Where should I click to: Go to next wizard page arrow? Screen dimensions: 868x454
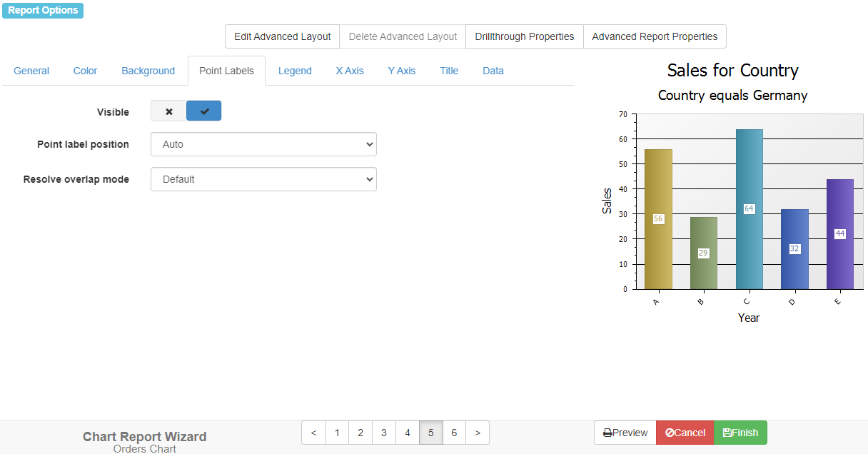477,433
